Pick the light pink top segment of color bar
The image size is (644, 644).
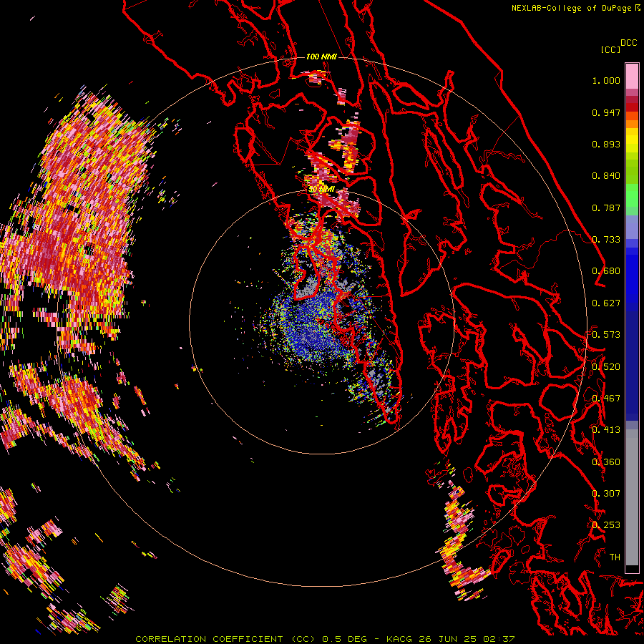pyautogui.click(x=632, y=77)
